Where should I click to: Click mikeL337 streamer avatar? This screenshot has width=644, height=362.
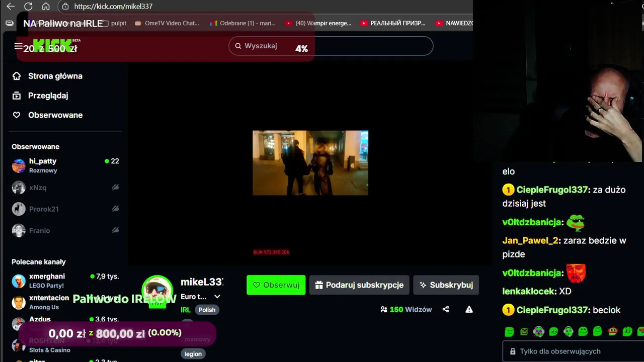(x=157, y=291)
